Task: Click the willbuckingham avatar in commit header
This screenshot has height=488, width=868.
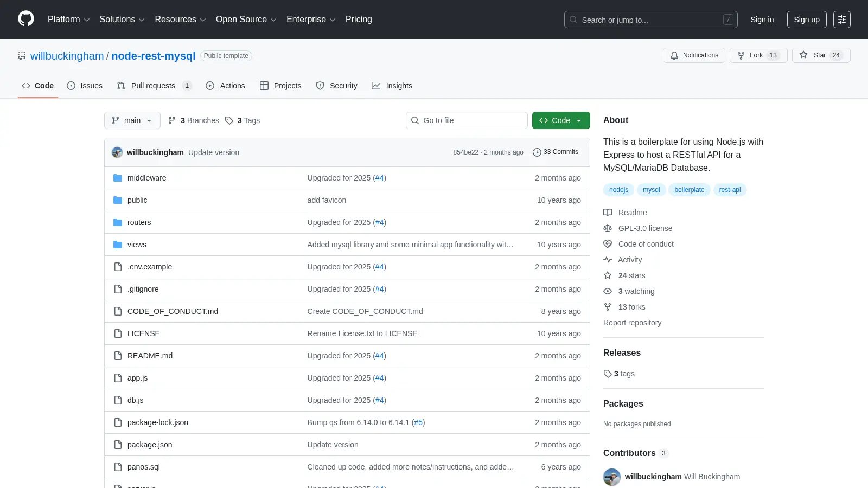Action: tap(117, 152)
